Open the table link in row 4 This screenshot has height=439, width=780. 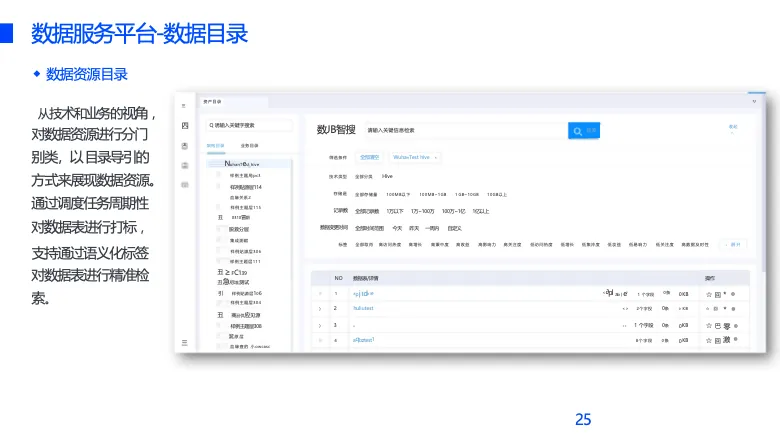[x=364, y=340]
